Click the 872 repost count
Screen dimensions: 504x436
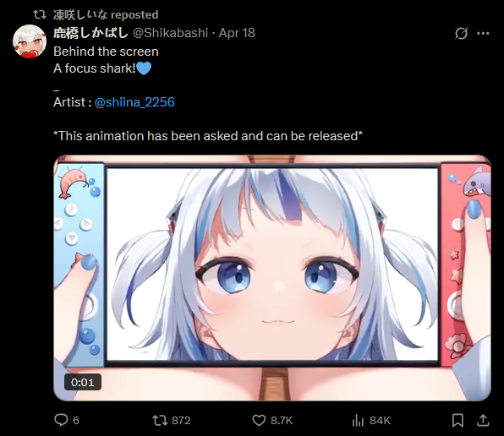[181, 420]
